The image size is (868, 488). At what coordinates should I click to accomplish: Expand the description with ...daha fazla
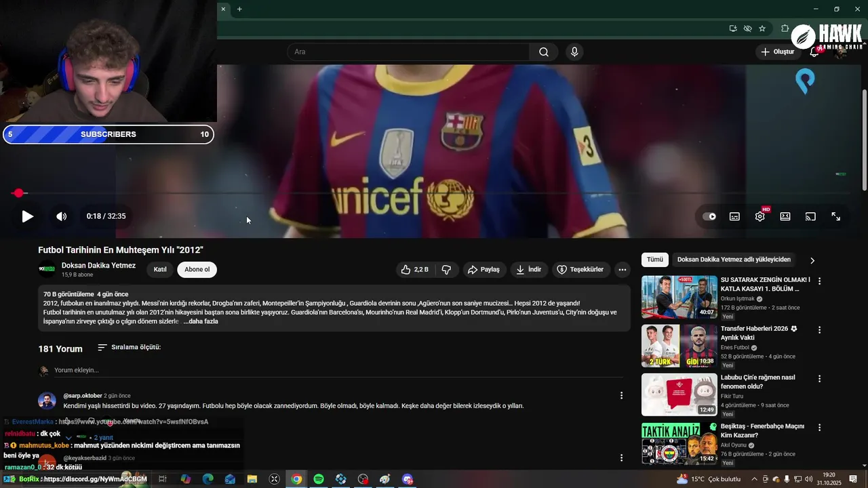(201, 321)
